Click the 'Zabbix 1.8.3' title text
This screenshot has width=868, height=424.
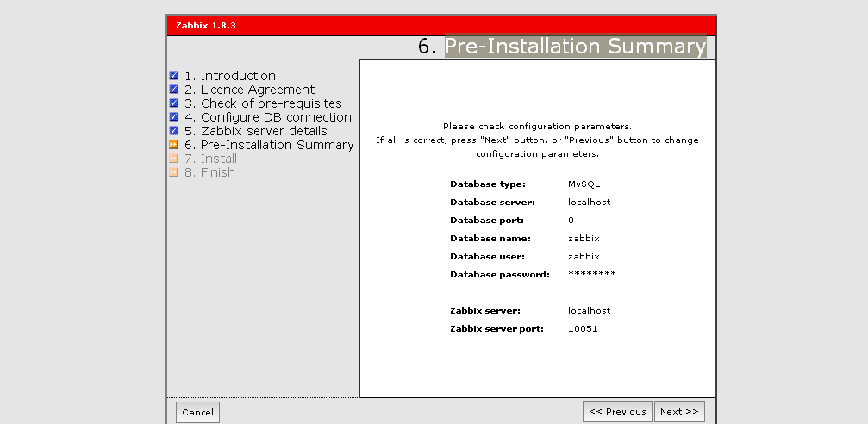tap(206, 26)
